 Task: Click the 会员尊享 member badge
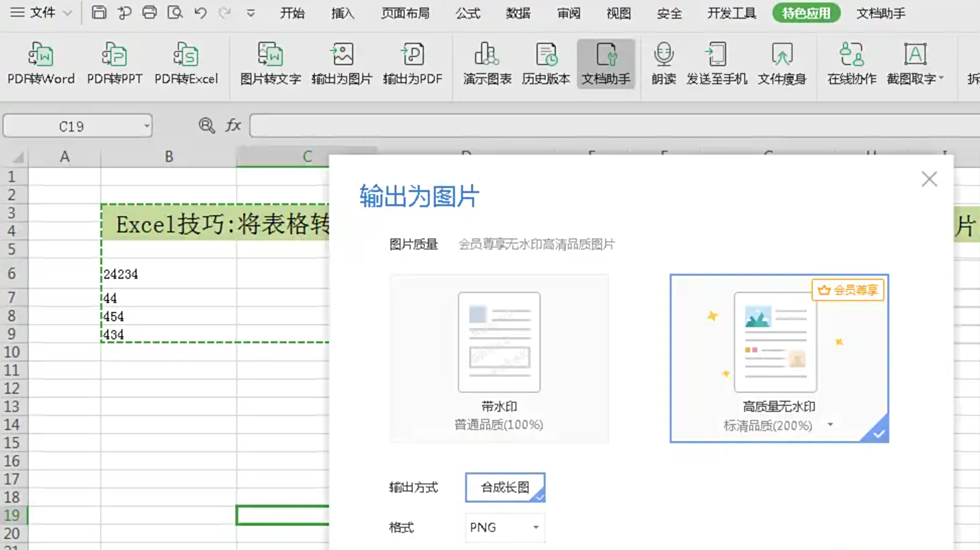[847, 290]
